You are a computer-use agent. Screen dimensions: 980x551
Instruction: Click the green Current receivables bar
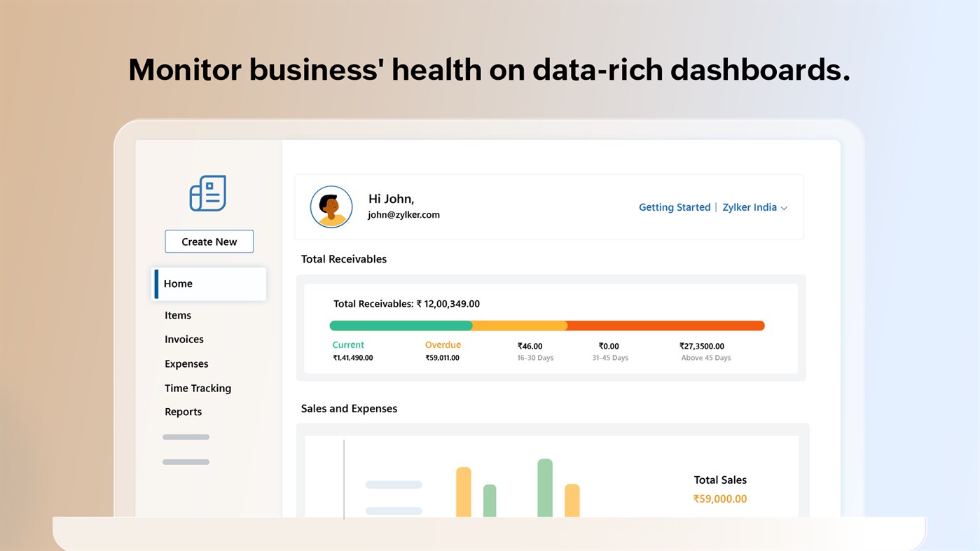[x=401, y=325]
